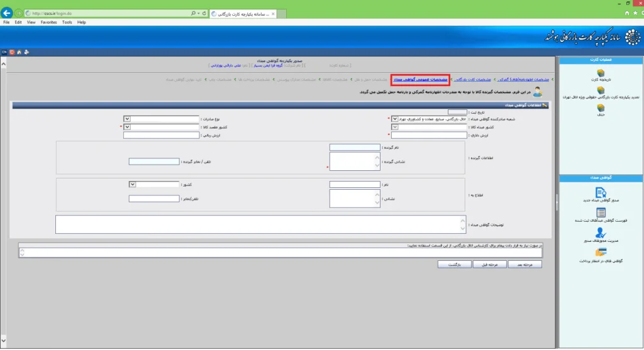Image resolution: width=644 pixels, height=350 pixels.
Task: Open the Edit menu
Action: 18,22
